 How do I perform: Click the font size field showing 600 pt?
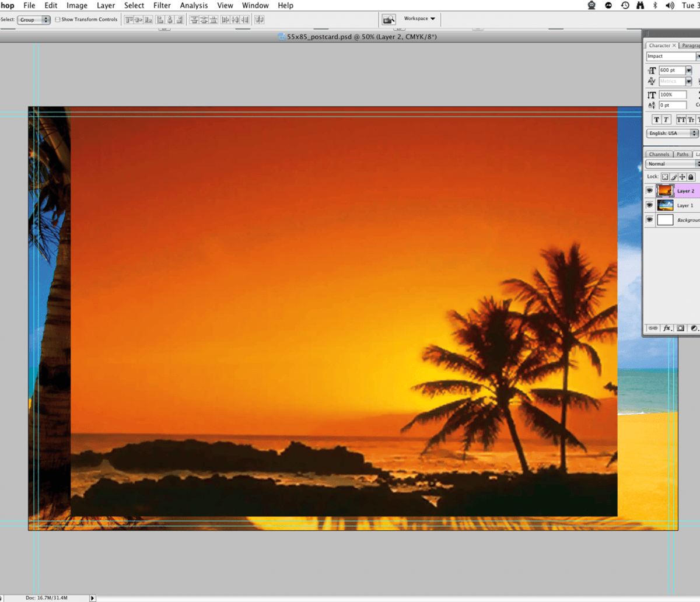(671, 70)
